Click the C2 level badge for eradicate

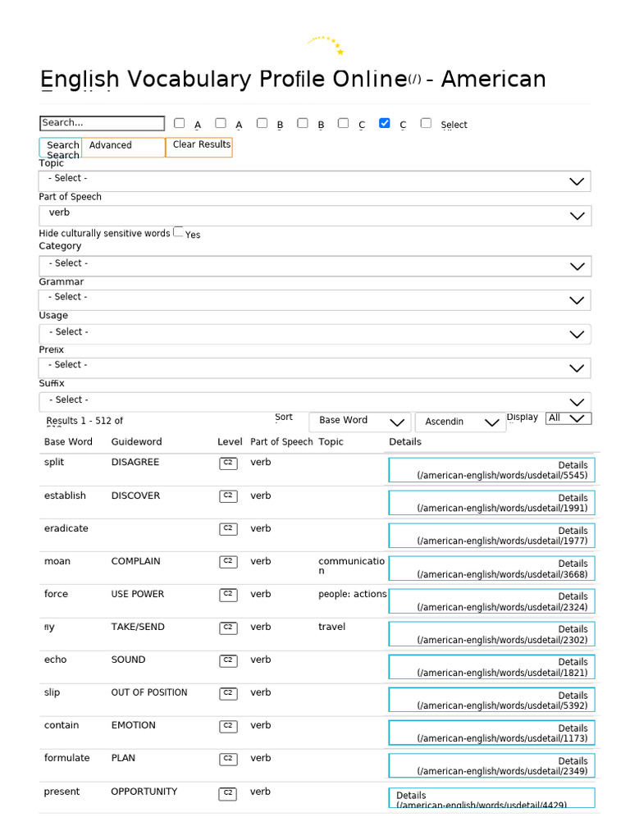[x=228, y=529]
